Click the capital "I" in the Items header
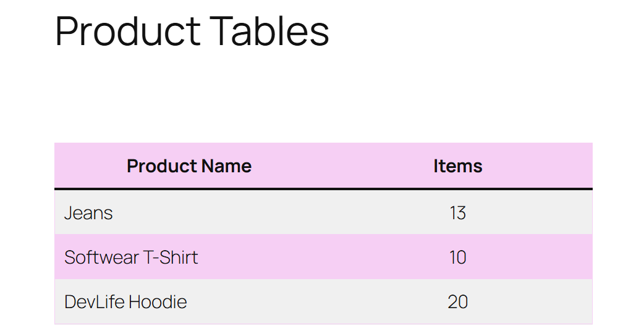This screenshot has height=331, width=644. [436, 166]
